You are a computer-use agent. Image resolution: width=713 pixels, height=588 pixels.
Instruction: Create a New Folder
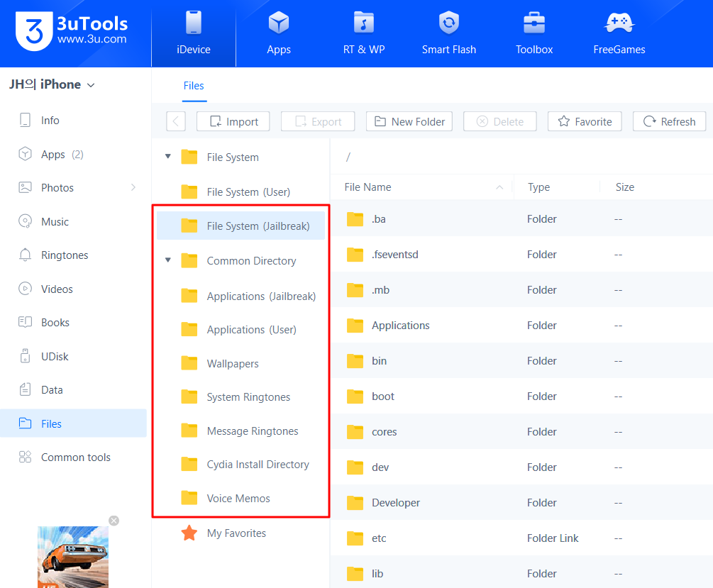point(409,121)
